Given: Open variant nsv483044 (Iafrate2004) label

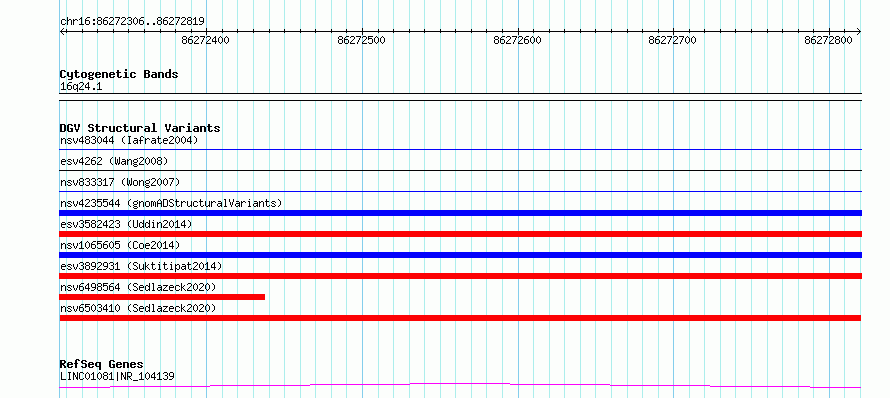Looking at the screenshot, I should point(129,140).
